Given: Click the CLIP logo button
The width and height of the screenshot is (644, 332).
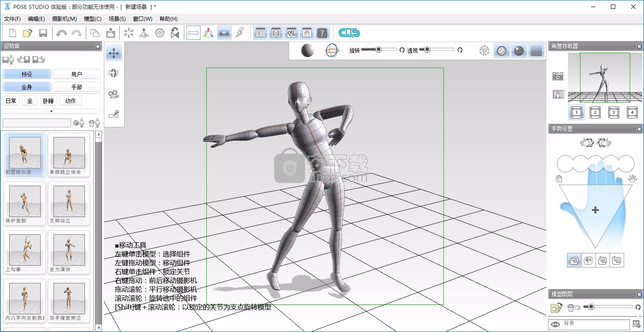Looking at the screenshot, I should [x=349, y=33].
